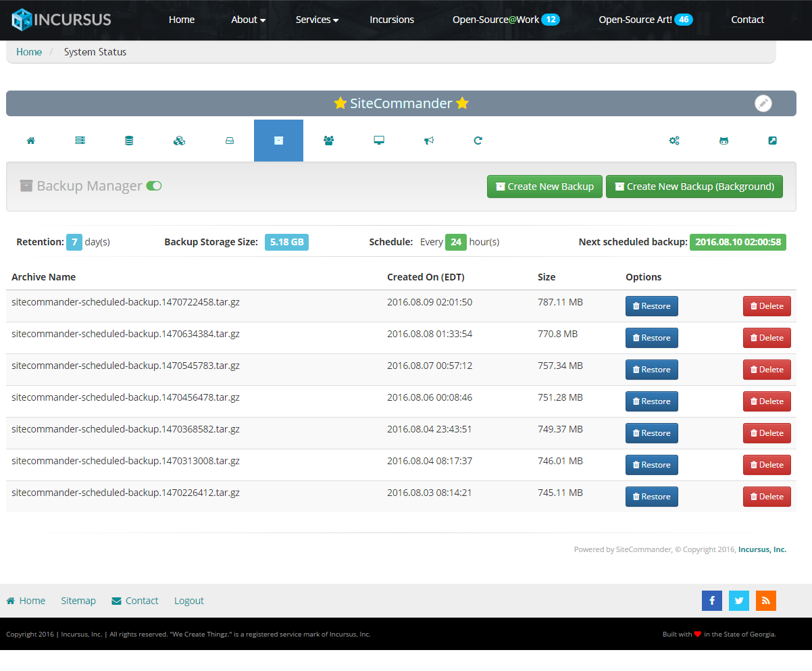The height and width of the screenshot is (671, 812).
Task: Disable the Backup Manager toggle switch
Action: 154,185
